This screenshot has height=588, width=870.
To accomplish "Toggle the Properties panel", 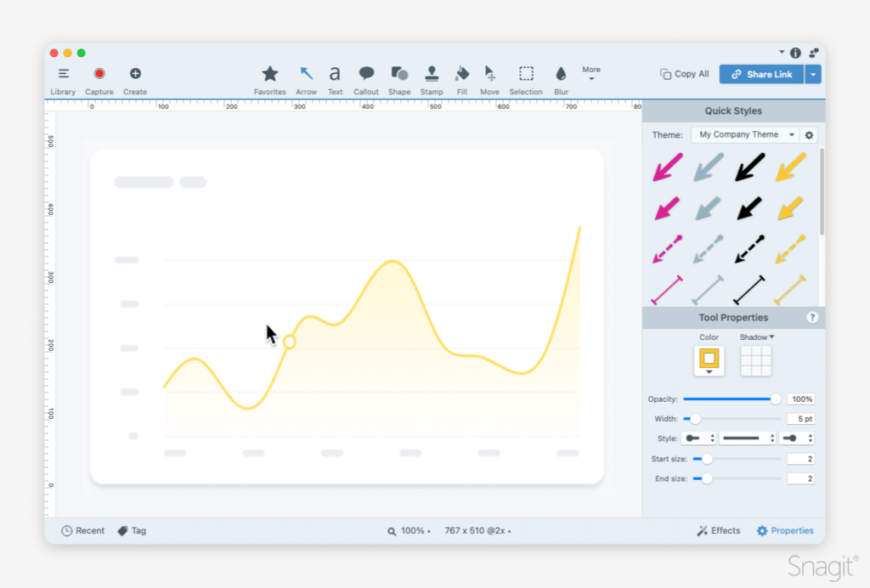I will pyautogui.click(x=784, y=530).
